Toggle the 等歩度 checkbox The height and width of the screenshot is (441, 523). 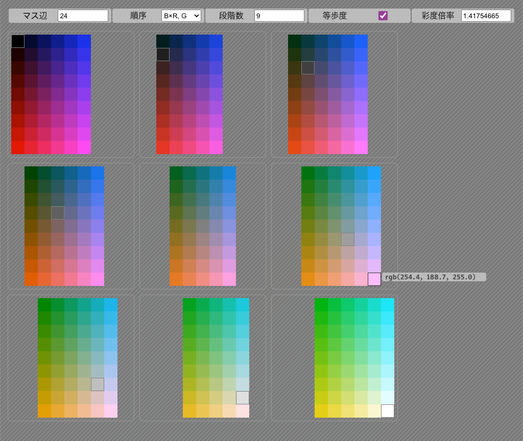[x=383, y=16]
